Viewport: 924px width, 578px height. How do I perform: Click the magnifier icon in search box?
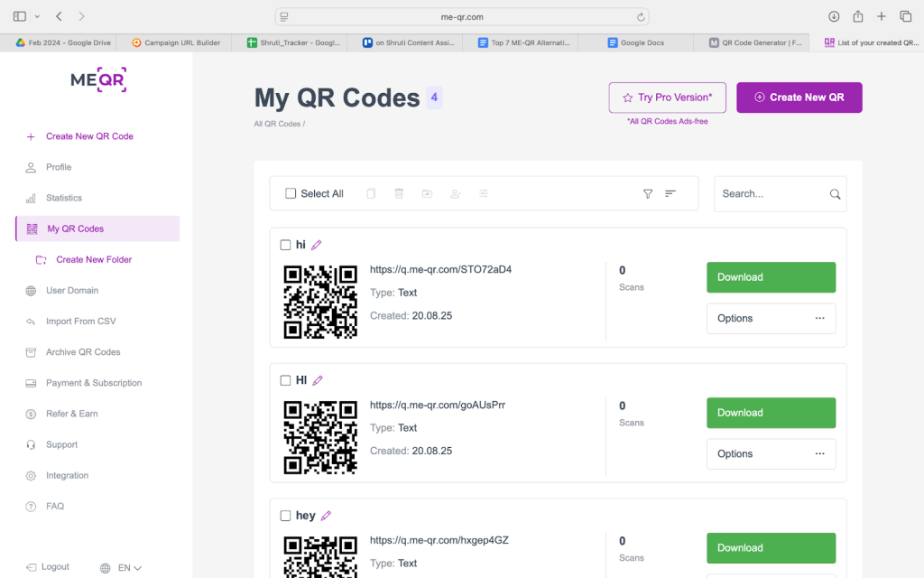click(835, 194)
